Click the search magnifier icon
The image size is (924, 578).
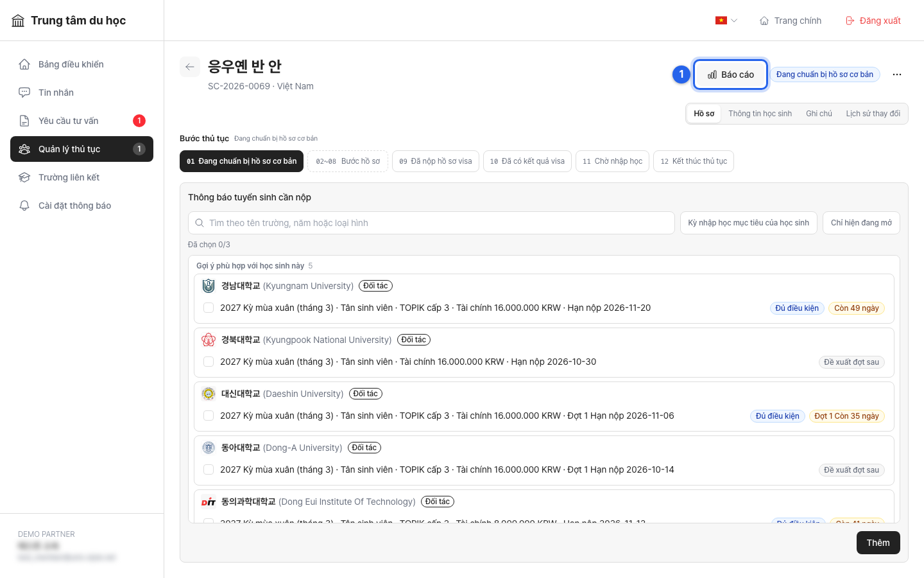[x=200, y=223]
